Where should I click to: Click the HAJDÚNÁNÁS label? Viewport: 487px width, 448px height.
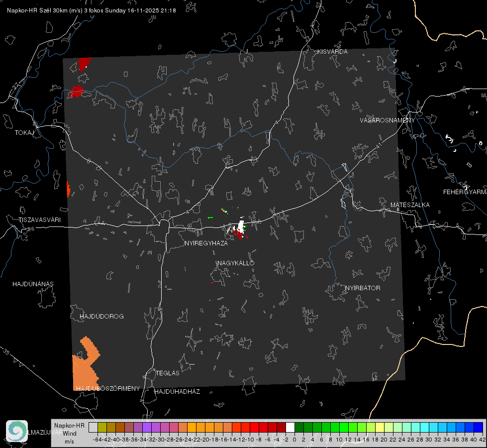point(33,284)
